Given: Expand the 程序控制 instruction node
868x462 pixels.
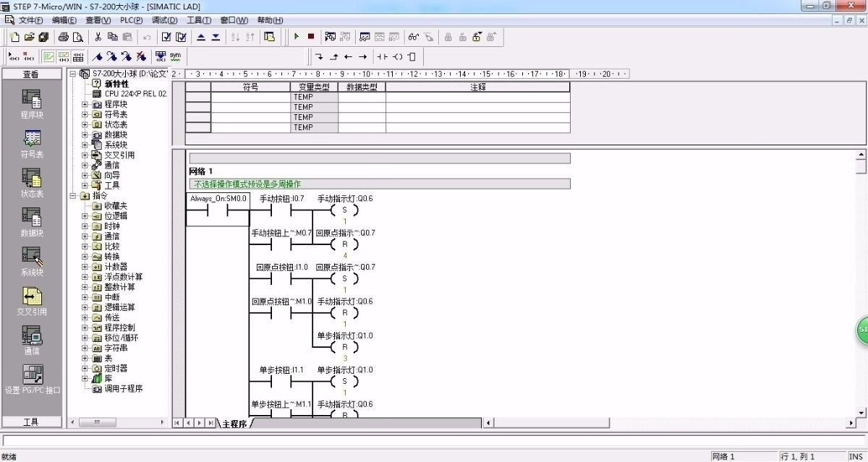Looking at the screenshot, I should click(x=84, y=328).
